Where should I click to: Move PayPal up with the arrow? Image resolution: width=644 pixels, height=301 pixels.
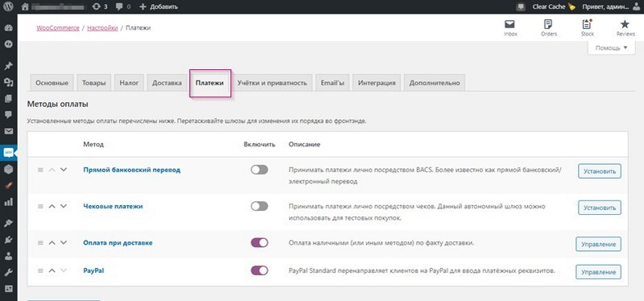pos(52,270)
